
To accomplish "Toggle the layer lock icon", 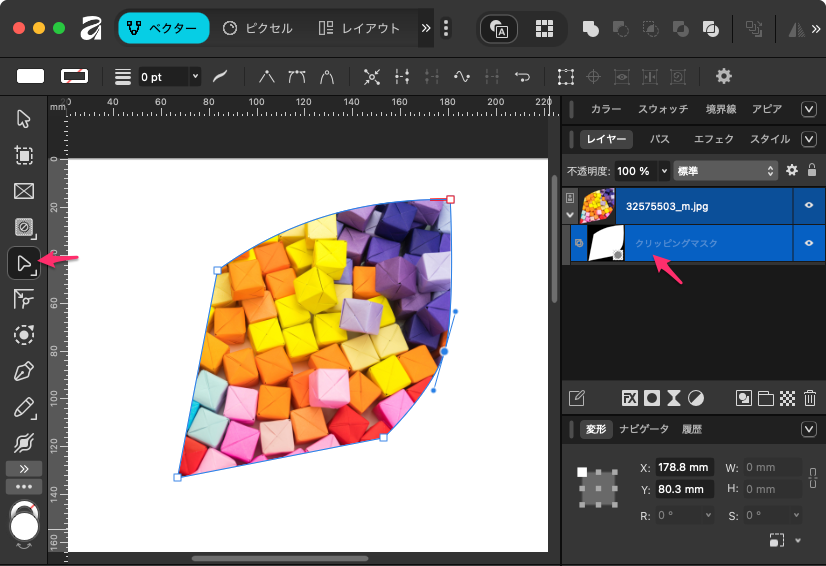I will point(812,171).
